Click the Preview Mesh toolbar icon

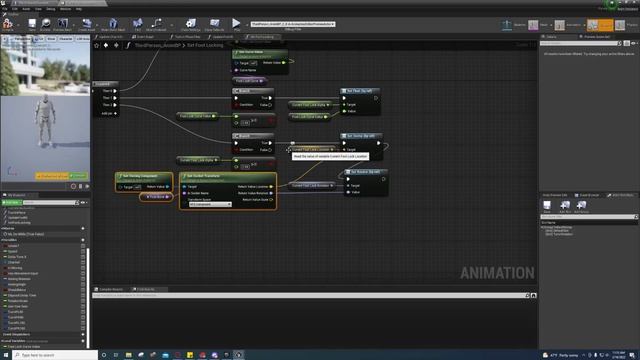click(x=62, y=24)
